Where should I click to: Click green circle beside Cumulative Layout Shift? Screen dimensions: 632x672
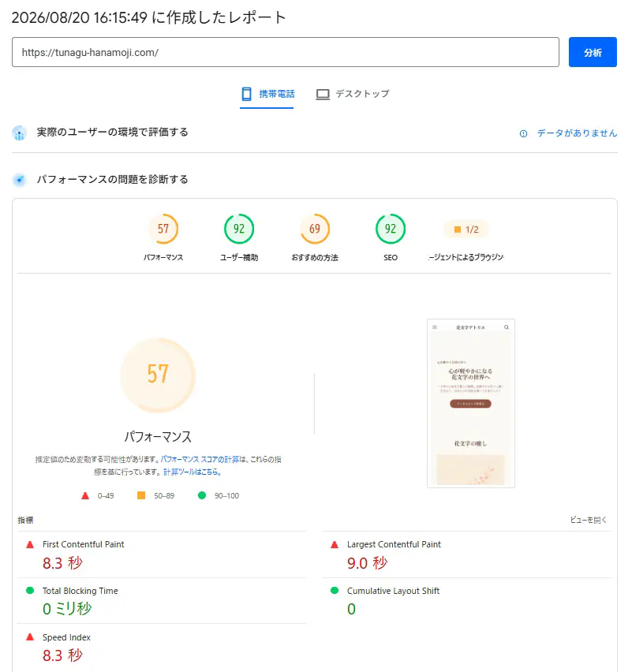335,591
